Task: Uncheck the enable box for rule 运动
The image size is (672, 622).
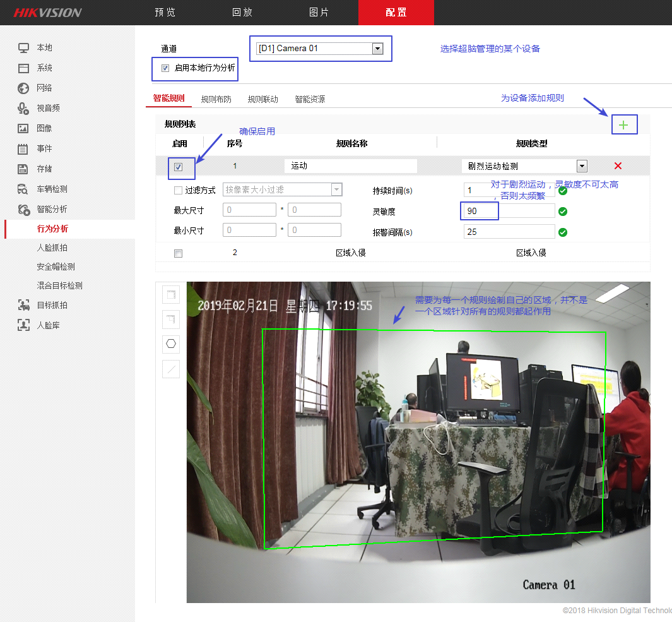Action: pyautogui.click(x=178, y=165)
